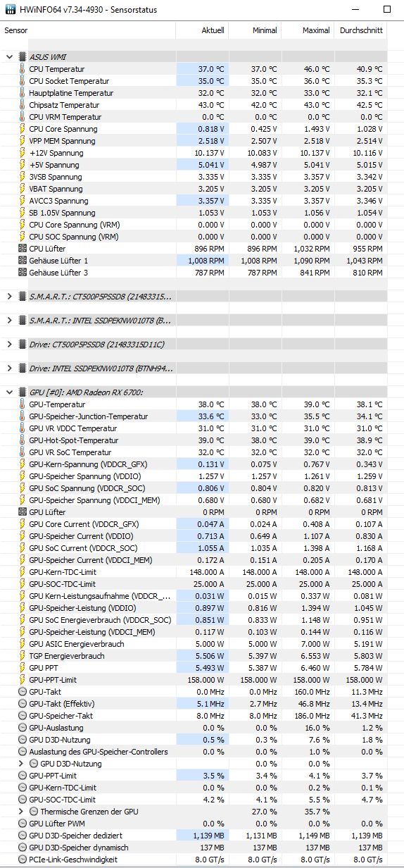Select the GPU D3D-Speicher dediziert row
This screenshot has width=404, height=868.
pos(194,836)
